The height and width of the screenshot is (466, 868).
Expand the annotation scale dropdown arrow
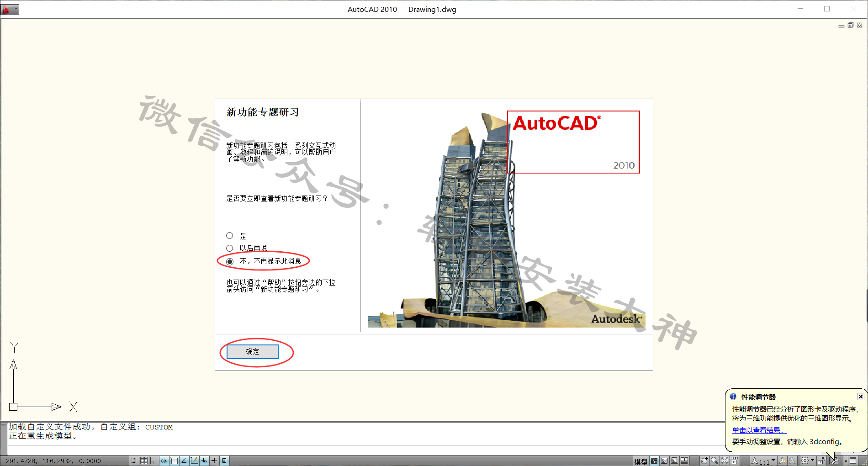point(773,460)
